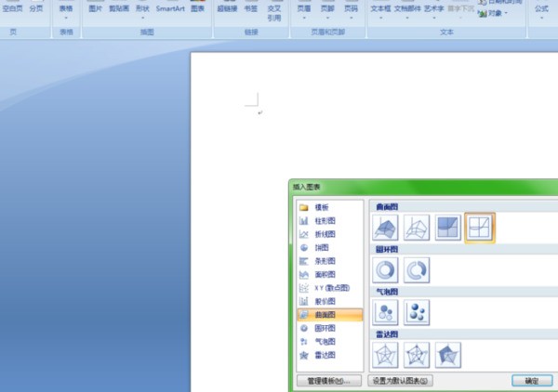Click 图片 picture in ribbon

click(96, 8)
